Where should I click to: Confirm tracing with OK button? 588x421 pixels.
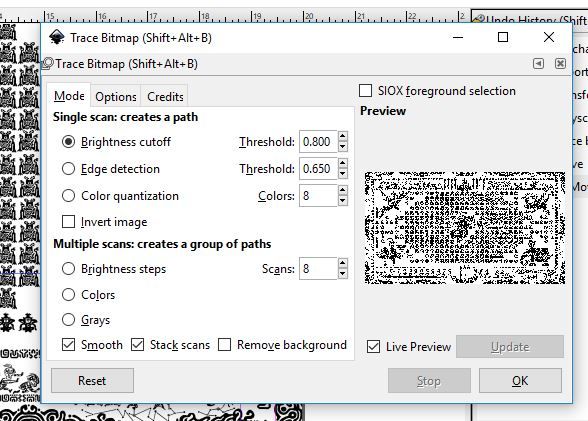click(x=520, y=381)
